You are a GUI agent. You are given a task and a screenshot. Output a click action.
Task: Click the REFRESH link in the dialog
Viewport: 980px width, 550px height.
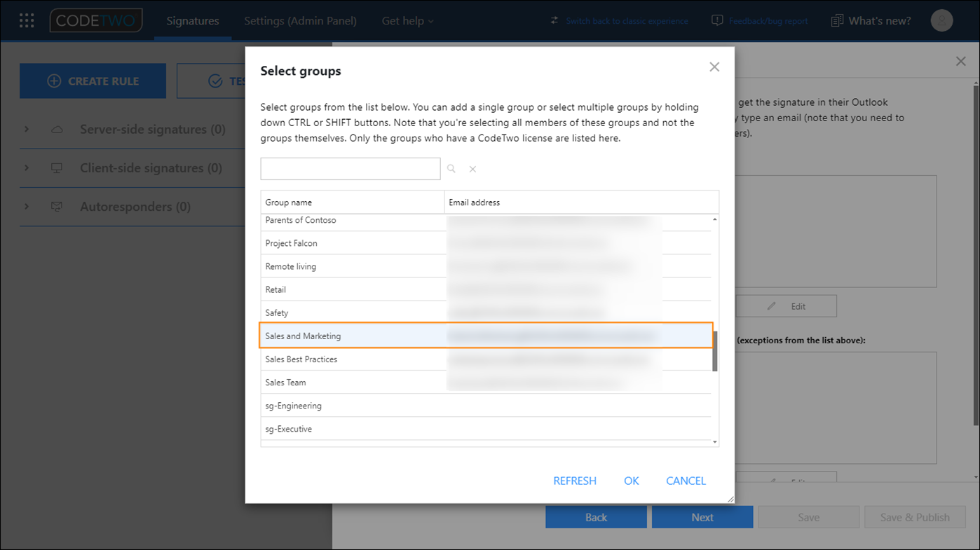[x=575, y=481]
